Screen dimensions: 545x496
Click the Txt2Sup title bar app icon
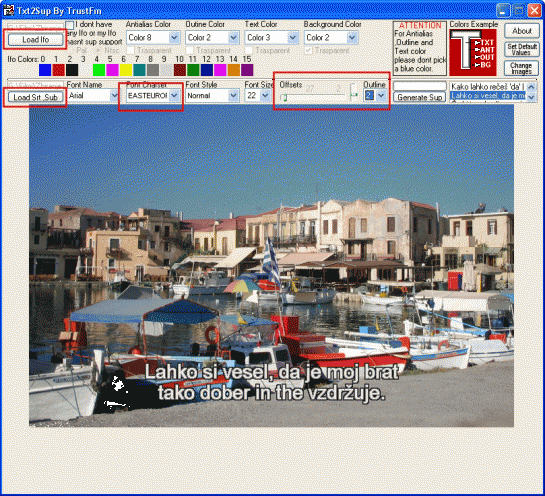pyautogui.click(x=8, y=10)
